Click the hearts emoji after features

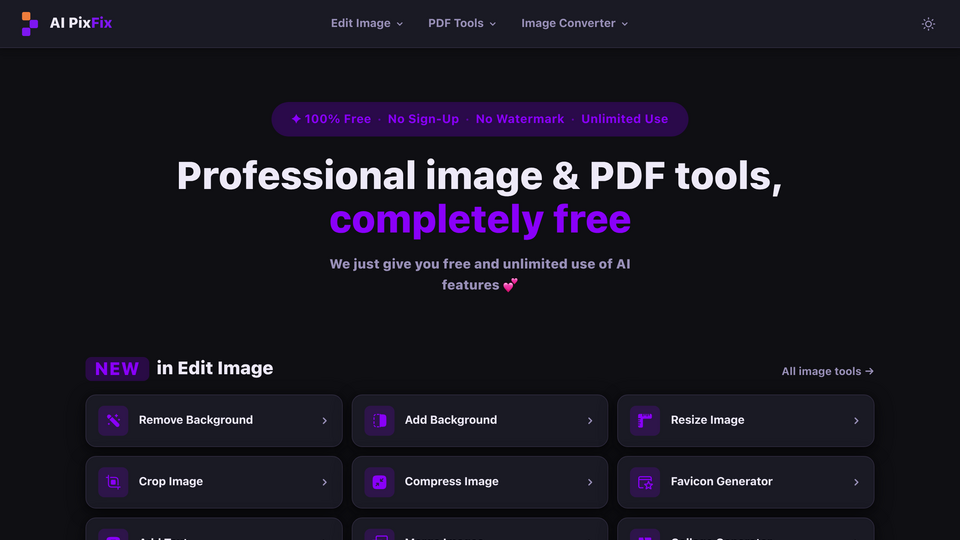click(x=511, y=285)
